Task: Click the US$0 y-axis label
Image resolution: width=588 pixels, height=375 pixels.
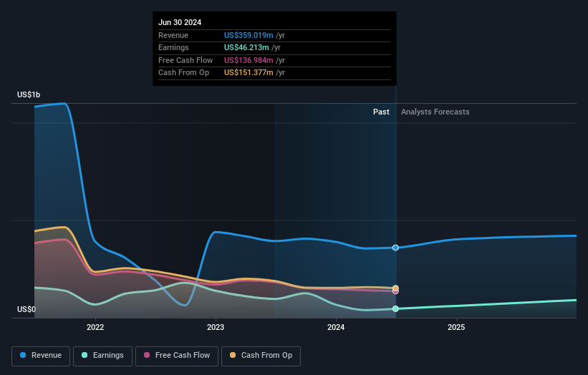Action: [26, 309]
